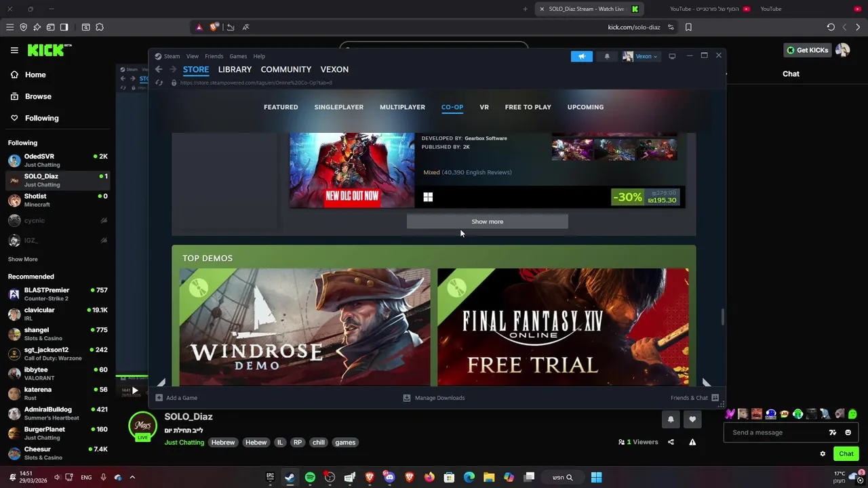Switch to YouTube browser tab
868x488 pixels.
[770, 9]
